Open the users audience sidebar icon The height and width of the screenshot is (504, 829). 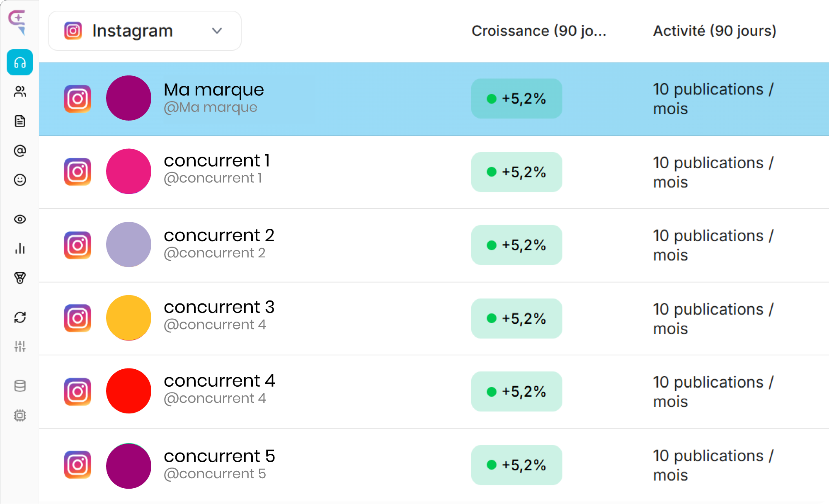point(20,92)
